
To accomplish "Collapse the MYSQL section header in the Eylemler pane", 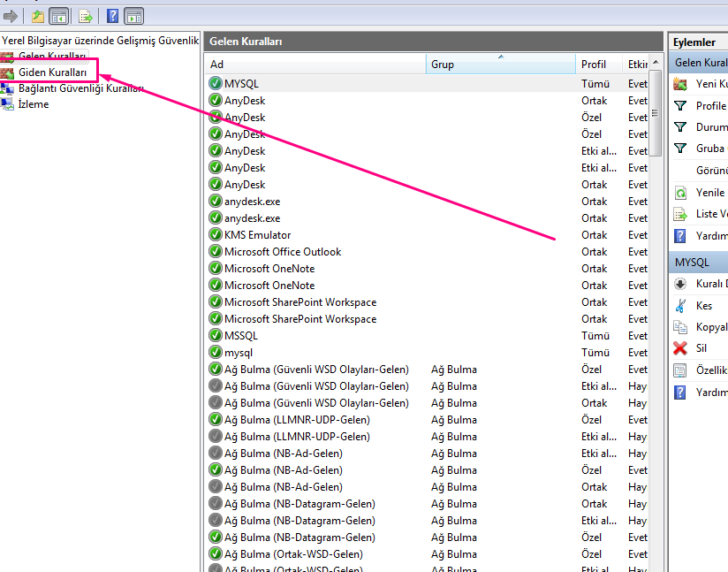I will (699, 263).
